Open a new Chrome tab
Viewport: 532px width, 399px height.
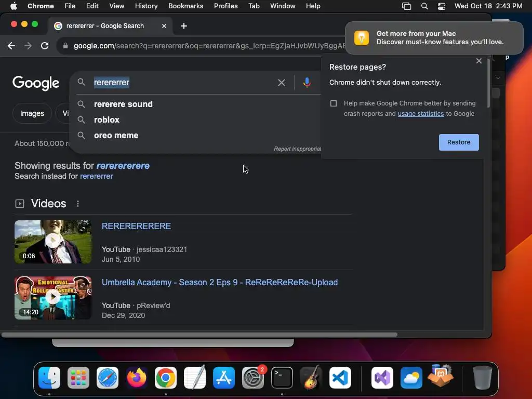click(x=183, y=26)
